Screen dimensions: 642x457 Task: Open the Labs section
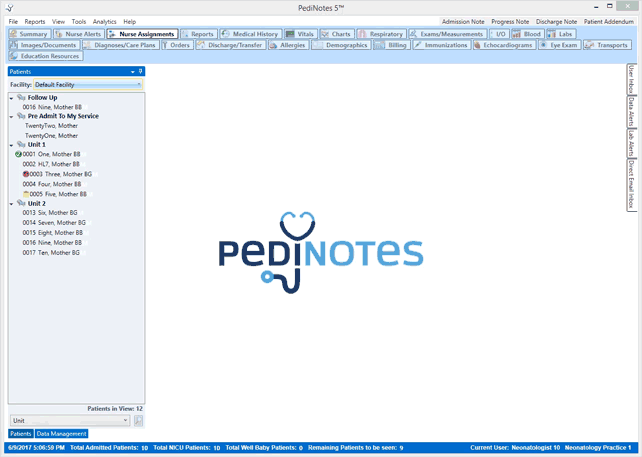tap(561, 34)
